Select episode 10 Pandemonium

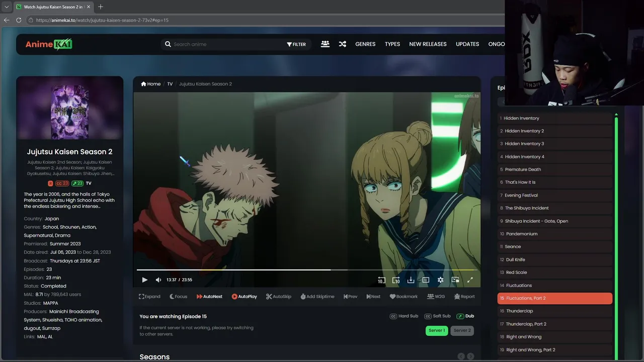555,234
